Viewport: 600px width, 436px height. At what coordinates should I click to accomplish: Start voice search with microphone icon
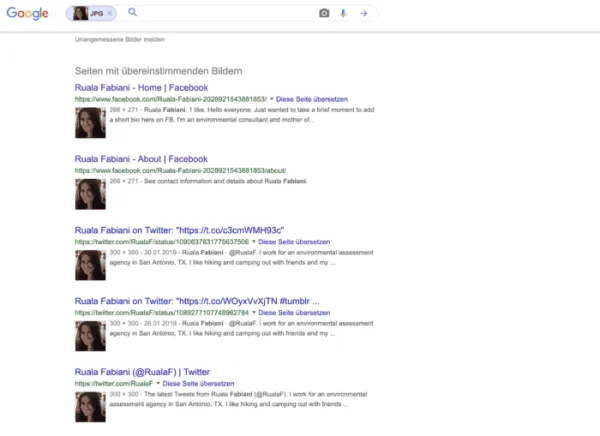(343, 13)
